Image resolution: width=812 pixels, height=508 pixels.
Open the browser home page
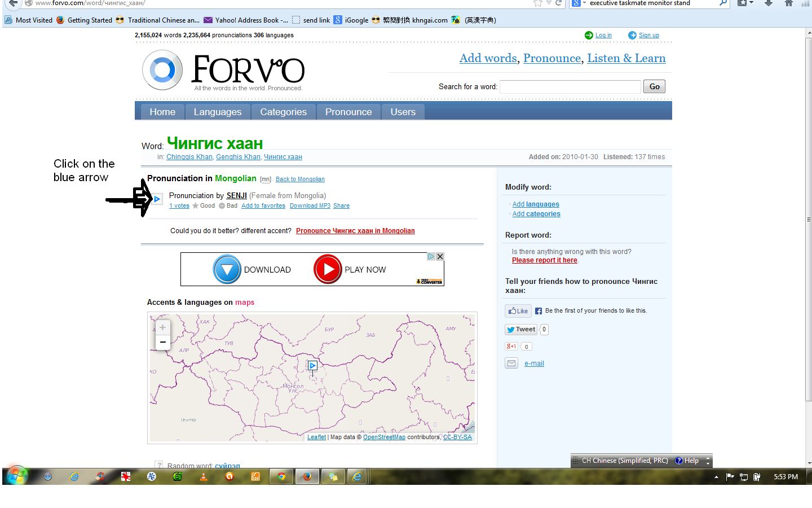[788, 3]
